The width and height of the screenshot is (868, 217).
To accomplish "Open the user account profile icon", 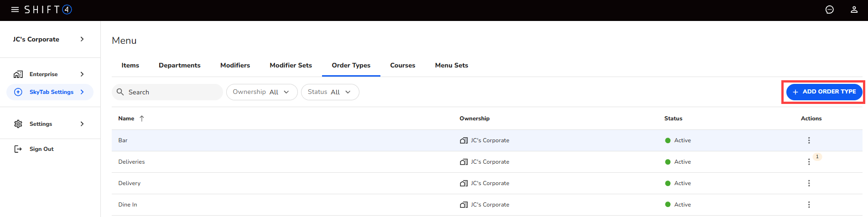I will tap(854, 10).
